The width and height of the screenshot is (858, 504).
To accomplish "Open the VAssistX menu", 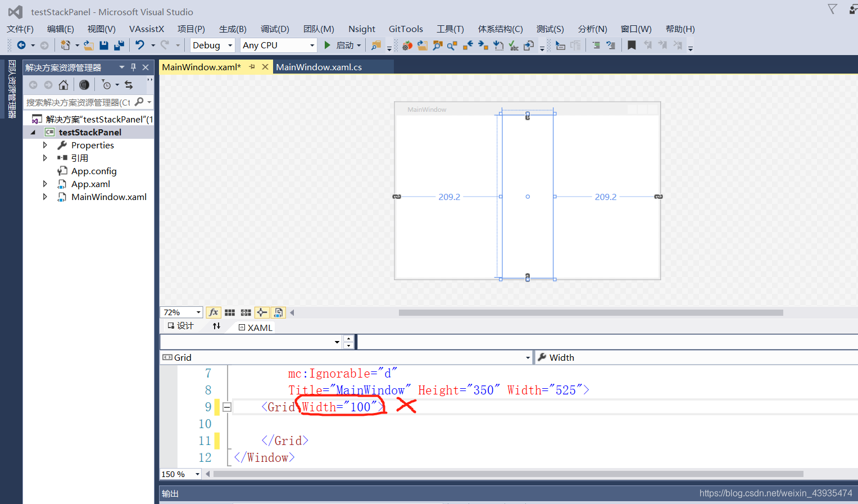I will coord(147,29).
